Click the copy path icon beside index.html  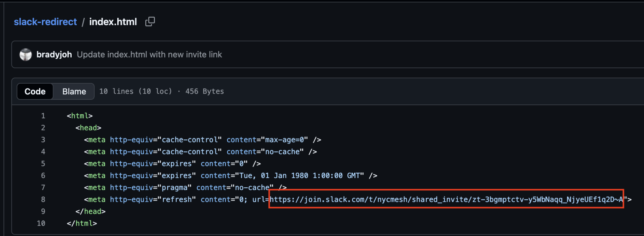pyautogui.click(x=149, y=22)
